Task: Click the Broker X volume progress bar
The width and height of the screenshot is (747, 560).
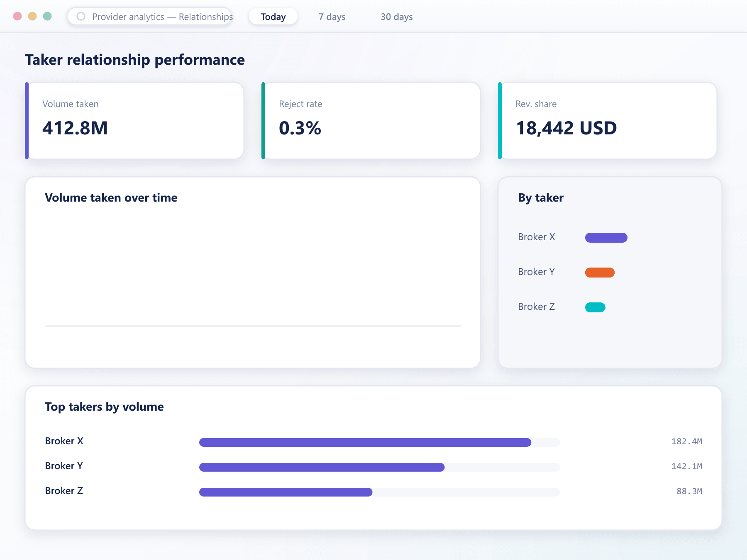Action: click(380, 442)
